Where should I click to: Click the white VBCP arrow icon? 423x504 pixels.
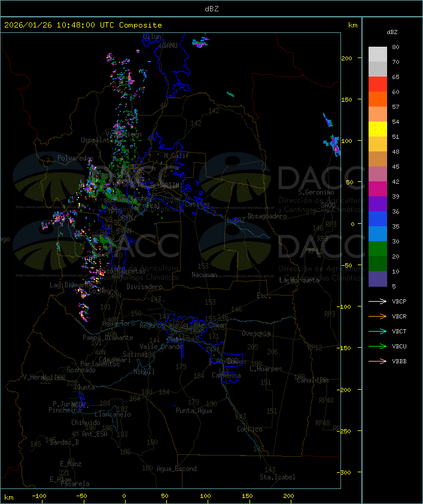pos(378,302)
